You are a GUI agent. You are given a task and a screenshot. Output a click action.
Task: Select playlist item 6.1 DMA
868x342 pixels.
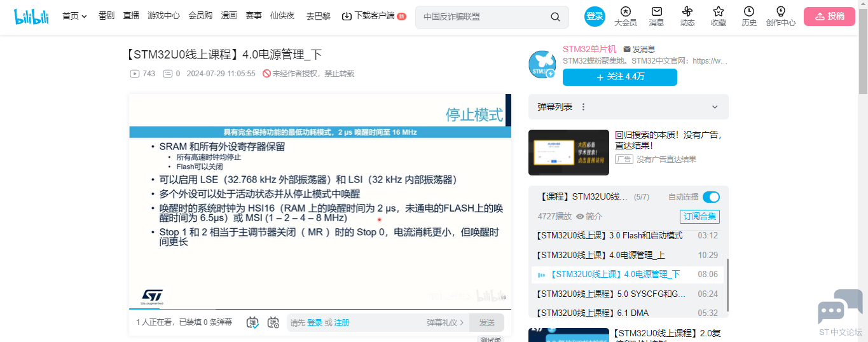[628, 313]
